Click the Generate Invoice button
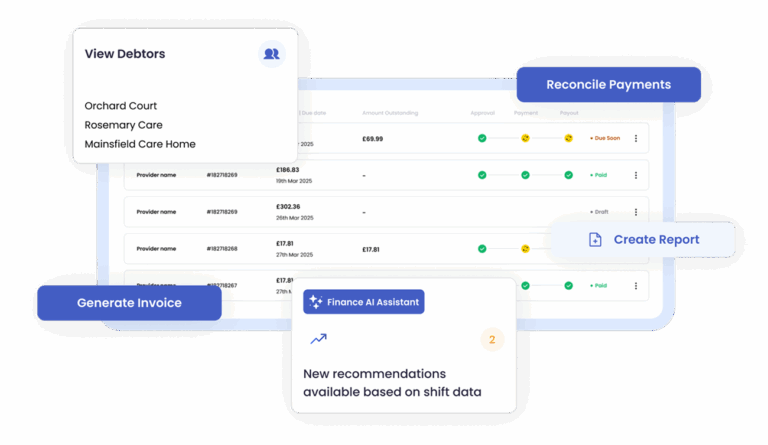The width and height of the screenshot is (768, 445). click(129, 303)
